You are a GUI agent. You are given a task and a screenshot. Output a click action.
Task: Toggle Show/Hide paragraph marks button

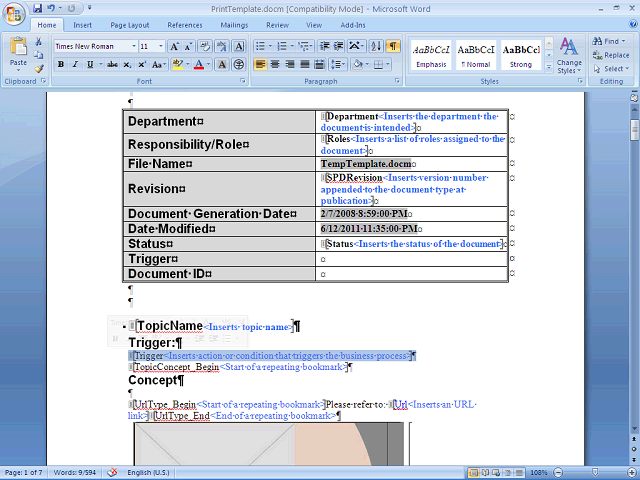393,46
